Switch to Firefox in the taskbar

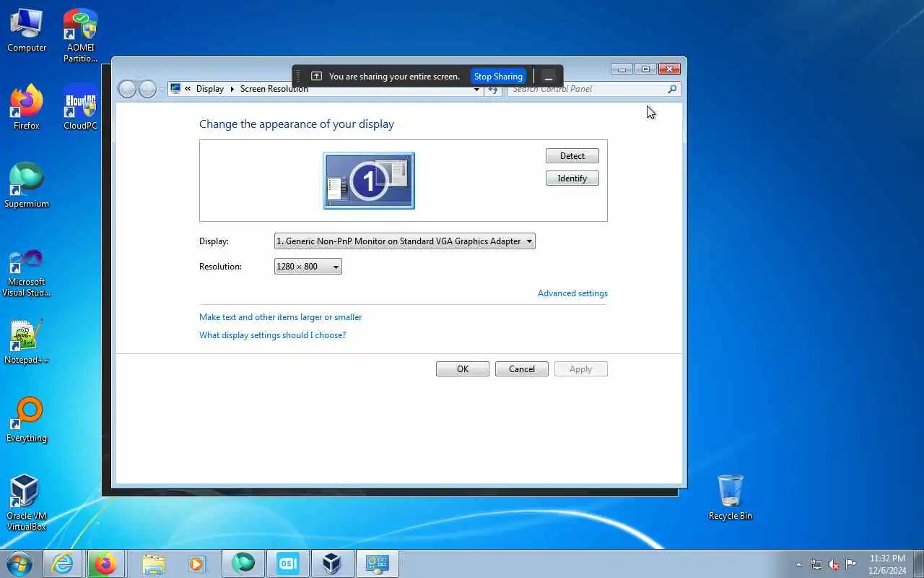click(105, 564)
